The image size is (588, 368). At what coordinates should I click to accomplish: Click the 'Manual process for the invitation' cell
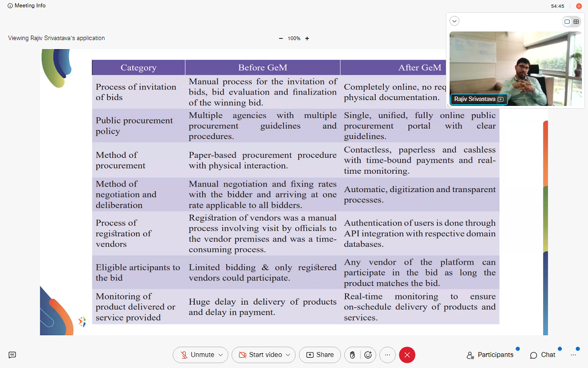262,92
